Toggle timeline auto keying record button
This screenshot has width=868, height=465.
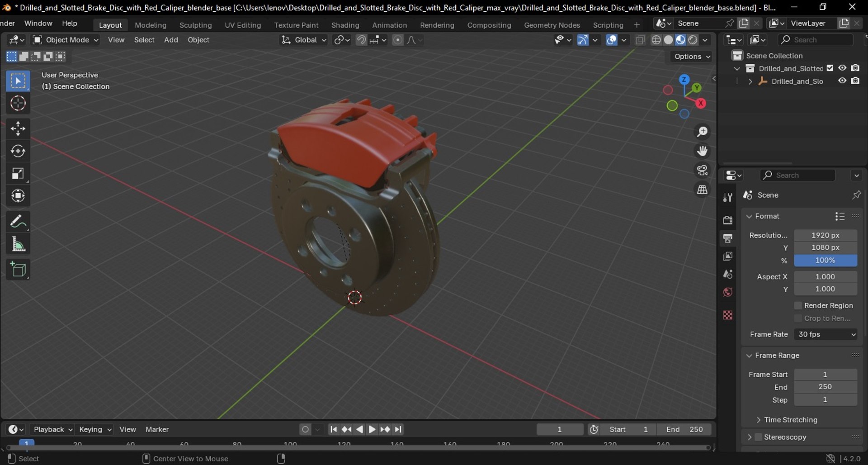tap(306, 429)
